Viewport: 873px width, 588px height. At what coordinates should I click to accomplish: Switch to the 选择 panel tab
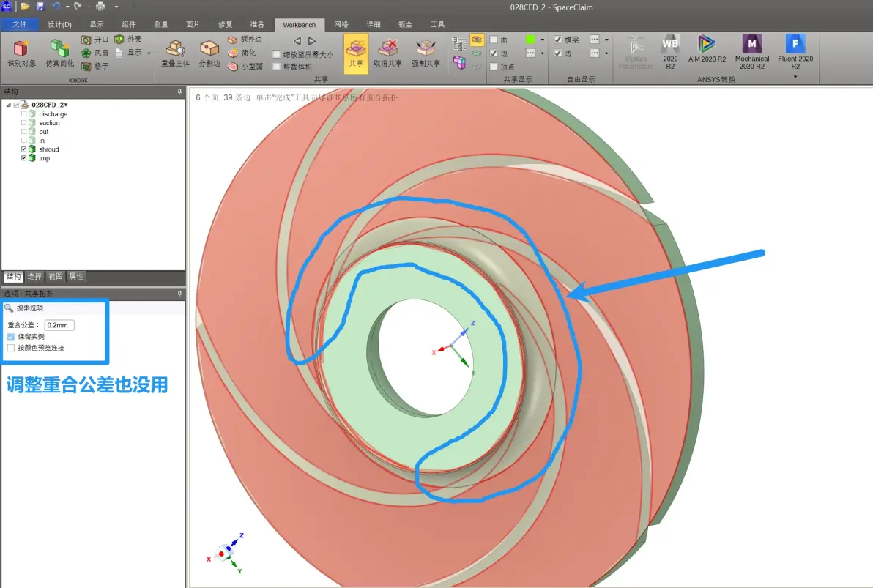pyautogui.click(x=34, y=277)
